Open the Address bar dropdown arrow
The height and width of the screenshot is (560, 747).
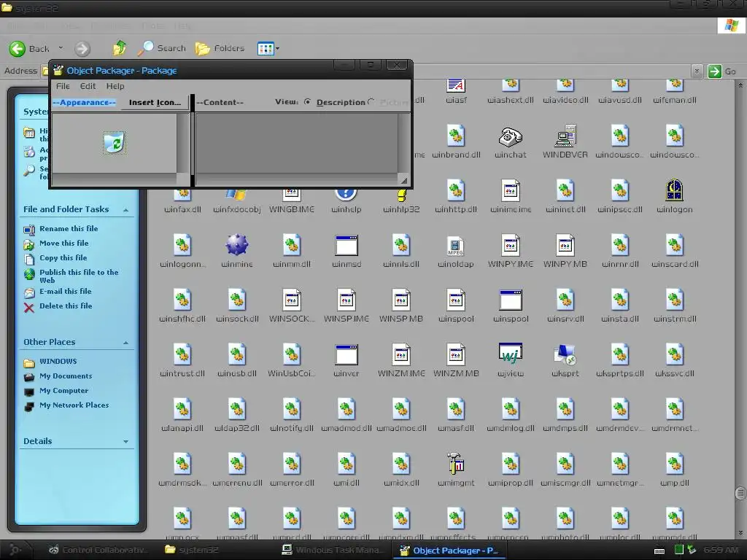click(x=697, y=71)
